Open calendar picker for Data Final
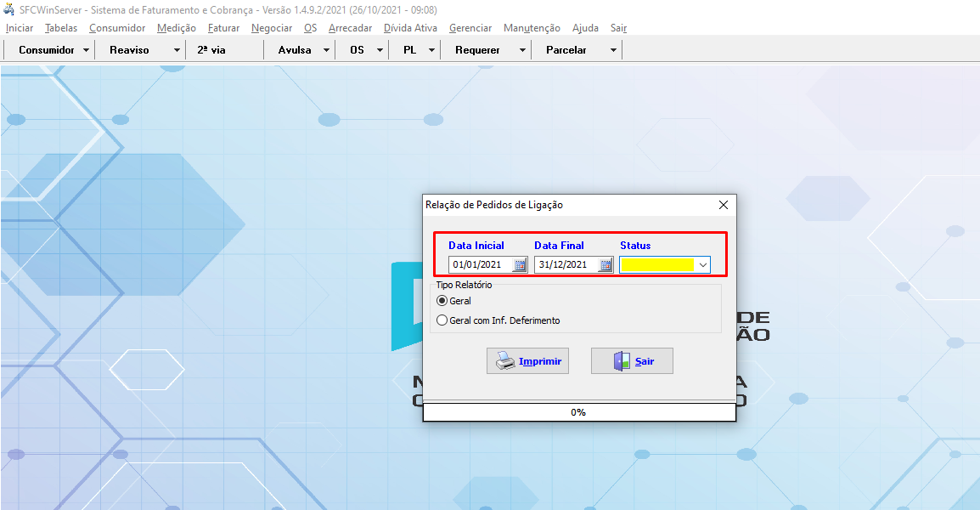The width and height of the screenshot is (980, 510). click(605, 264)
